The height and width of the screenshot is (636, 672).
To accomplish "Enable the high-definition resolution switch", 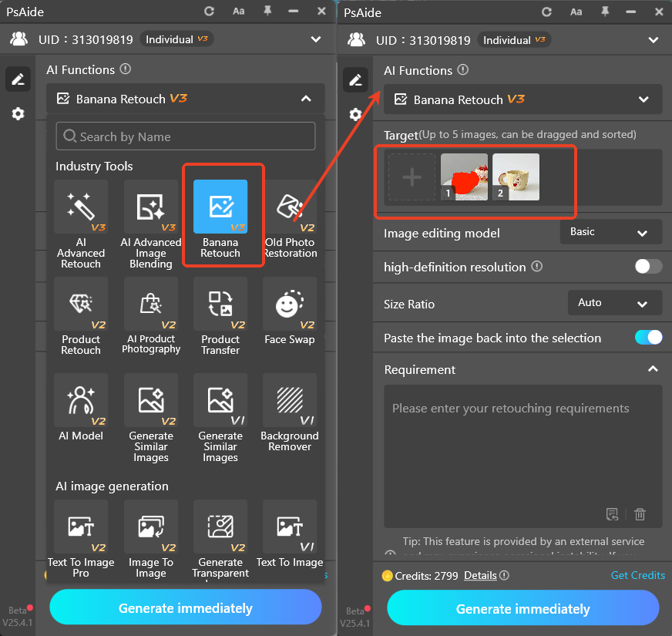I will (x=648, y=267).
